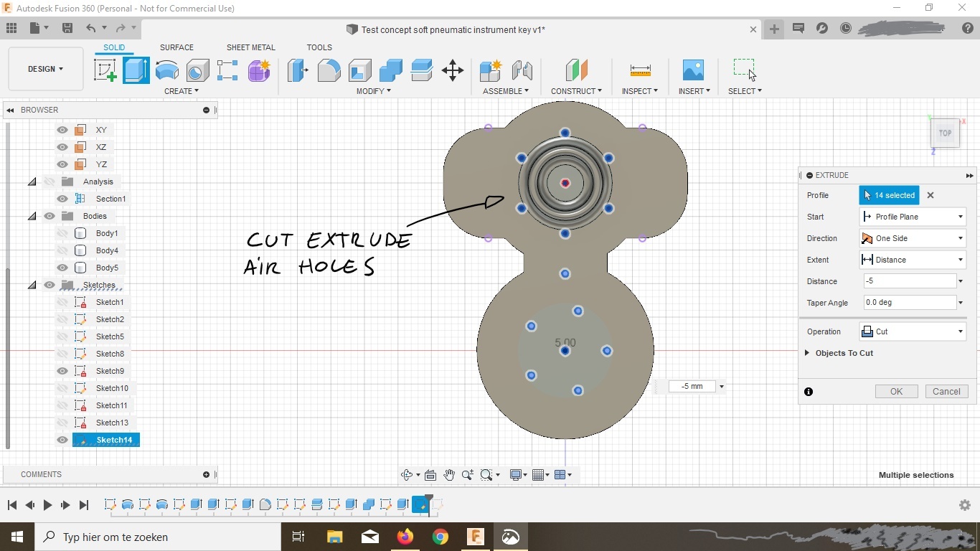Open the Offset Plane construct tool

(576, 70)
